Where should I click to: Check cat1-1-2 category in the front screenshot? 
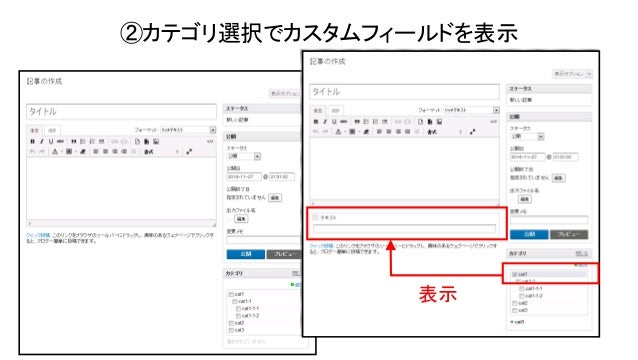(x=522, y=296)
